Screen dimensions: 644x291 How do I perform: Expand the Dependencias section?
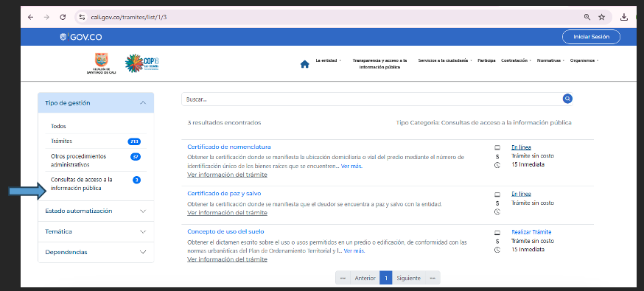(96, 252)
